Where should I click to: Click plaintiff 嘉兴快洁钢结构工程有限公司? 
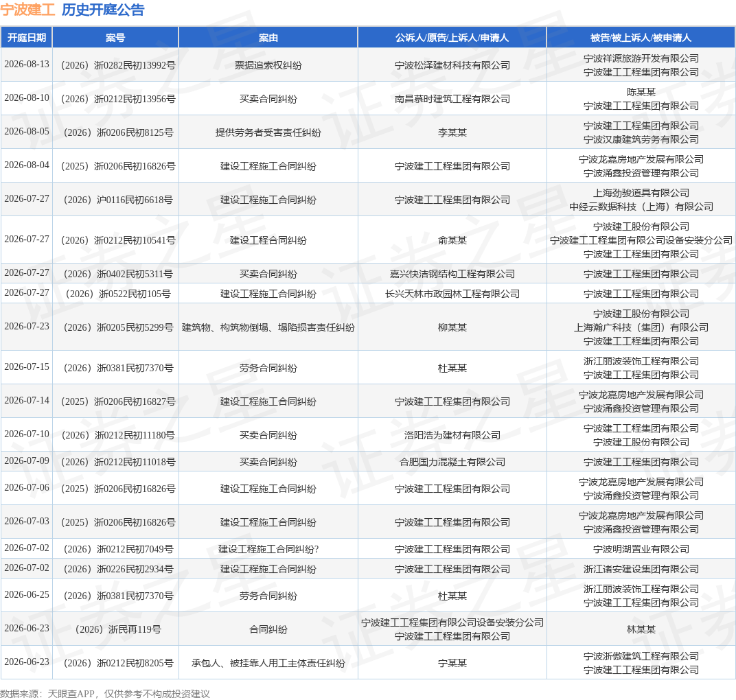tap(452, 274)
